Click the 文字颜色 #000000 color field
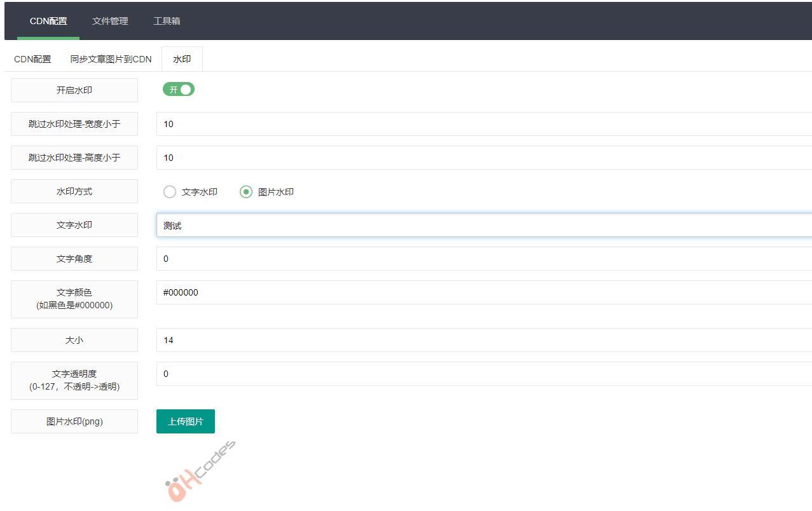The image size is (812, 511). pos(483,292)
